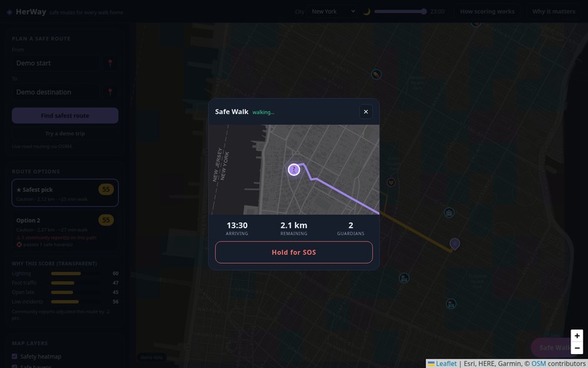588x368 pixels.
Task: Click the Safest pick score badge 55
Action: (x=106, y=189)
